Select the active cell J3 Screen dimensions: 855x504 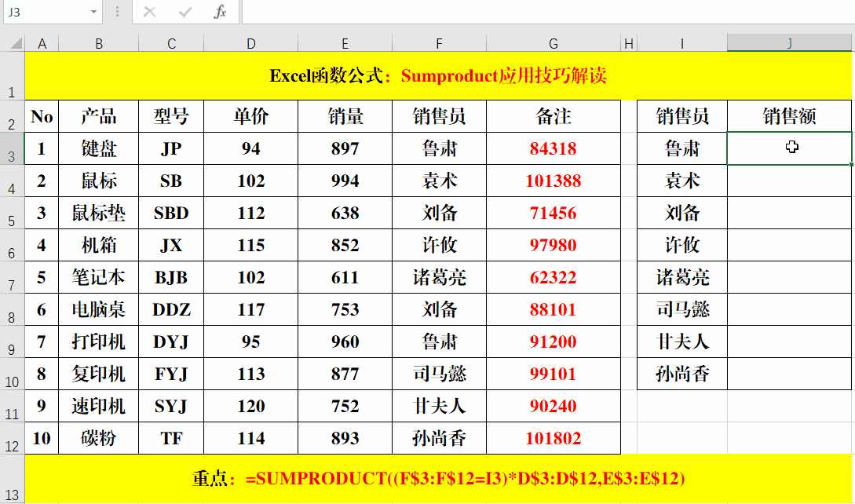pos(790,148)
